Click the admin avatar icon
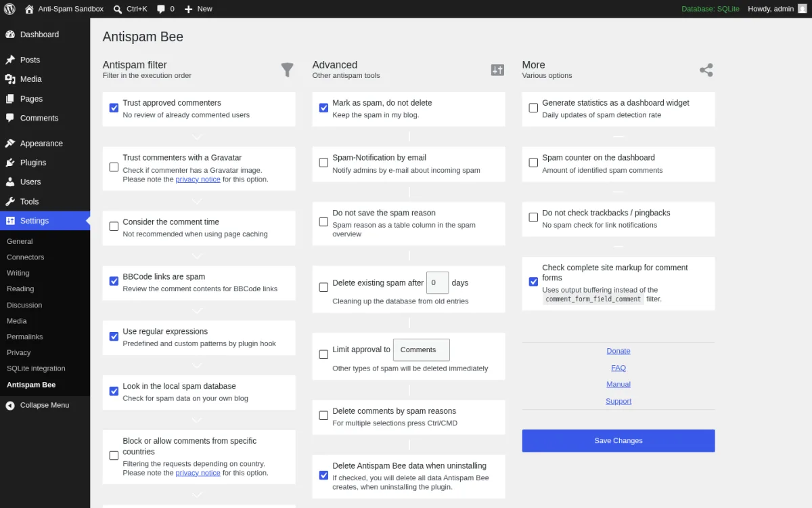 [802, 9]
